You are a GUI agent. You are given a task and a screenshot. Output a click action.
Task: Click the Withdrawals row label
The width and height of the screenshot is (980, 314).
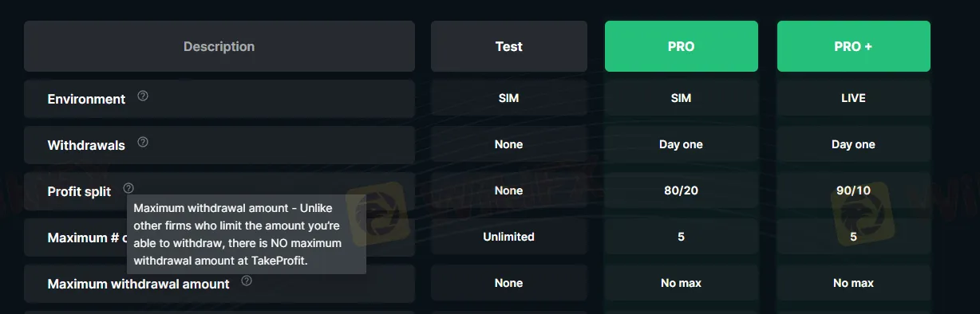pyautogui.click(x=86, y=146)
